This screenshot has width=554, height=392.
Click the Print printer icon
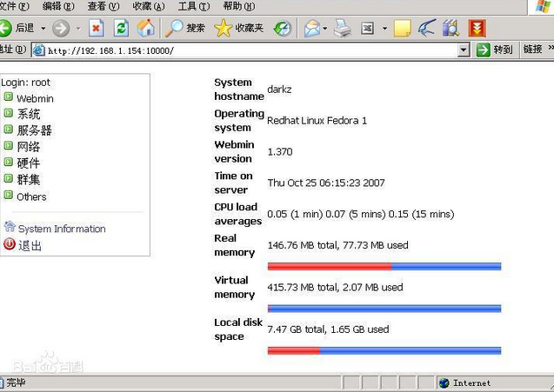point(343,29)
